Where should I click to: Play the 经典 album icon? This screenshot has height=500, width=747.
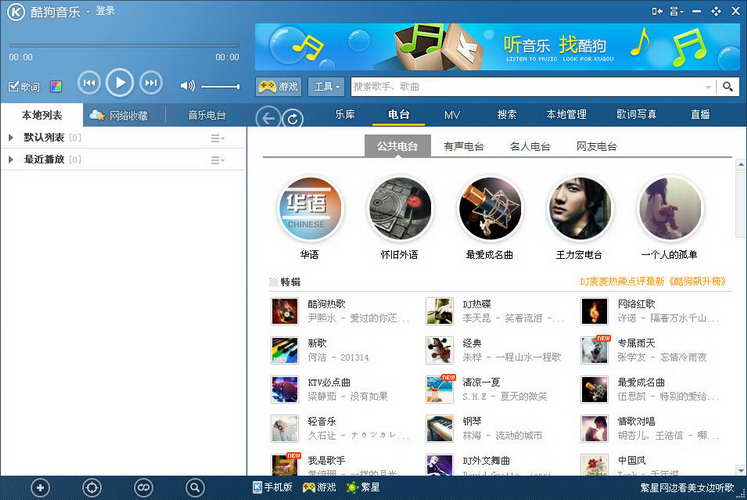pos(439,350)
